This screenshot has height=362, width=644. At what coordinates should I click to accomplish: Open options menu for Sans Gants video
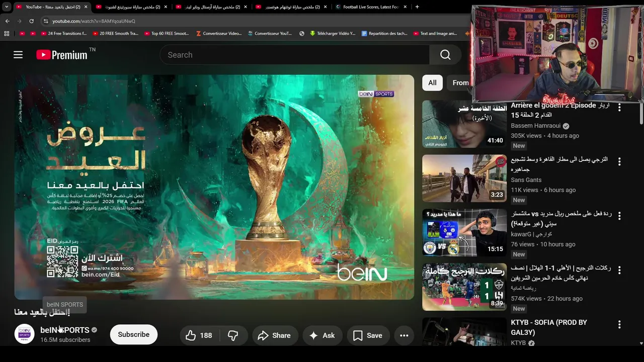[x=619, y=162]
